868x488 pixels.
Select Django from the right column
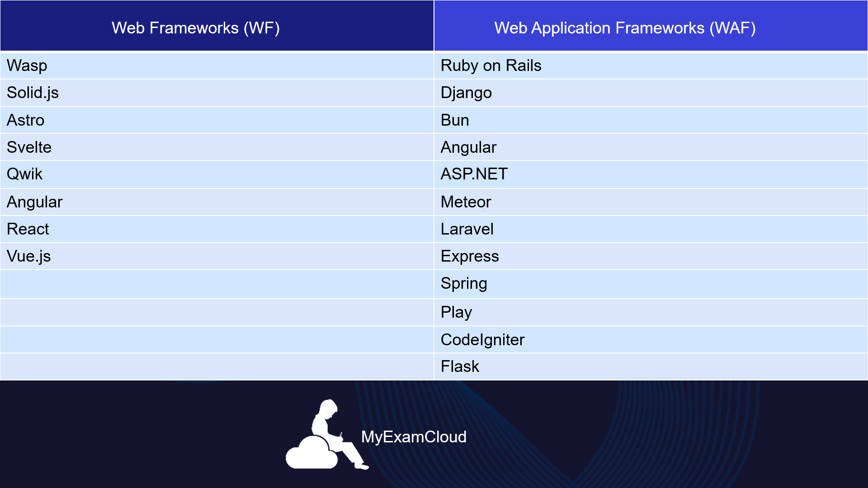click(x=466, y=93)
